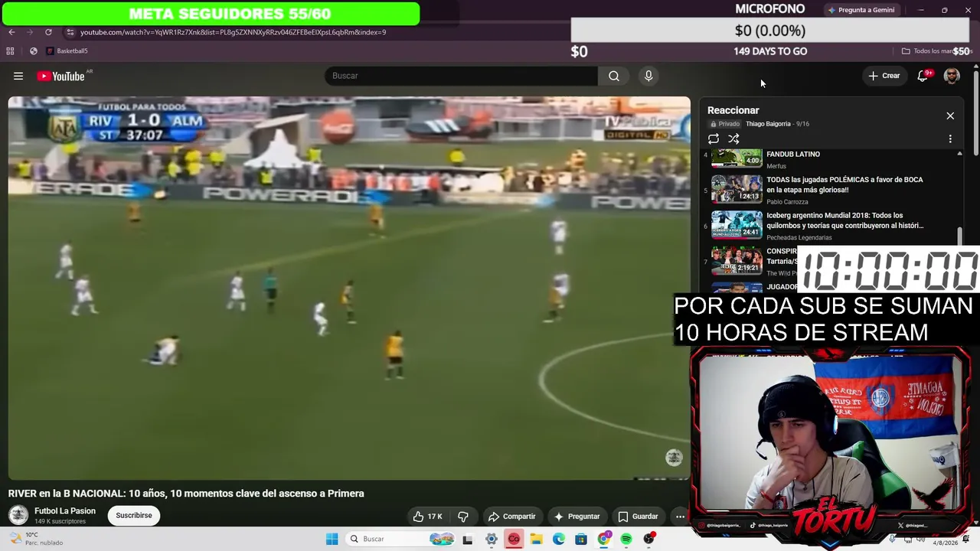
Task: Open the globe icon in bookmarks bar
Action: tap(33, 51)
